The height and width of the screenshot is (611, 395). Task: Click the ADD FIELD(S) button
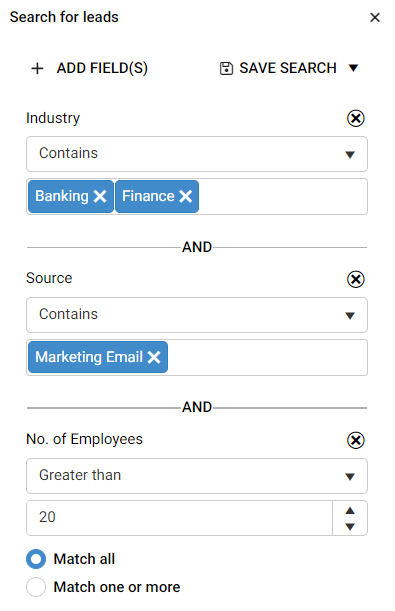point(90,68)
